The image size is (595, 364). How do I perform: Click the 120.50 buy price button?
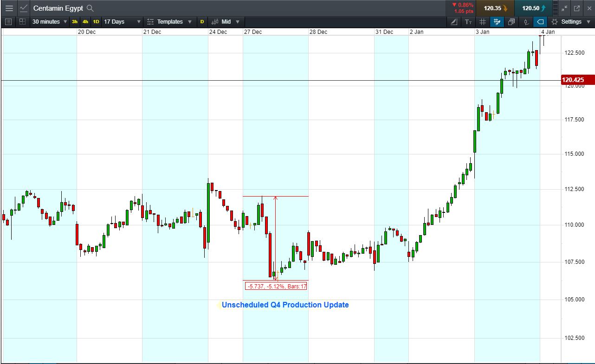(x=534, y=8)
